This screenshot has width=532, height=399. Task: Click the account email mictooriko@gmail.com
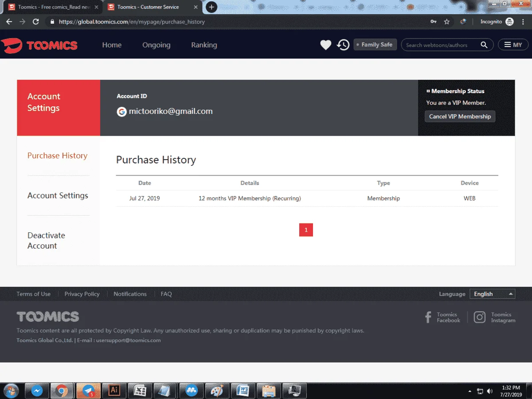click(x=171, y=112)
